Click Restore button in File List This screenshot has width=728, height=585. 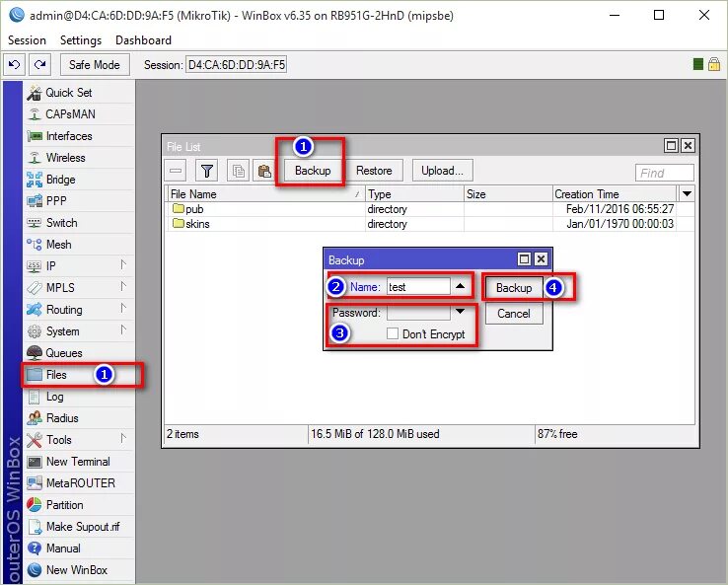pos(374,171)
